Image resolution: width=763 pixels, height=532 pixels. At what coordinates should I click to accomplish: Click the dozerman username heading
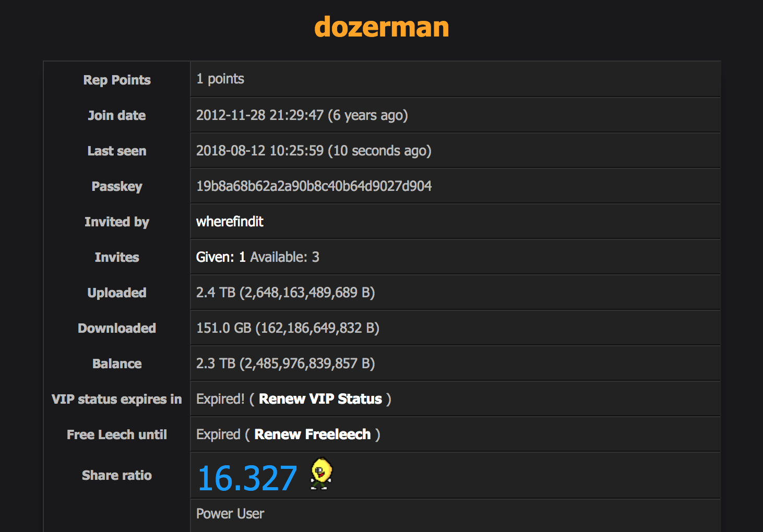coord(381,27)
